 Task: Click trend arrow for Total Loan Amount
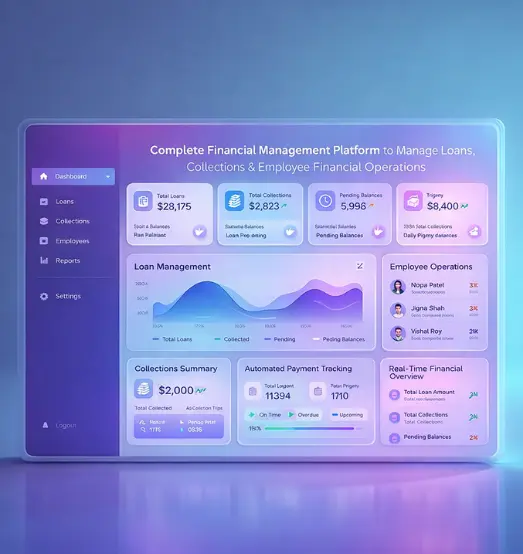pos(473,395)
